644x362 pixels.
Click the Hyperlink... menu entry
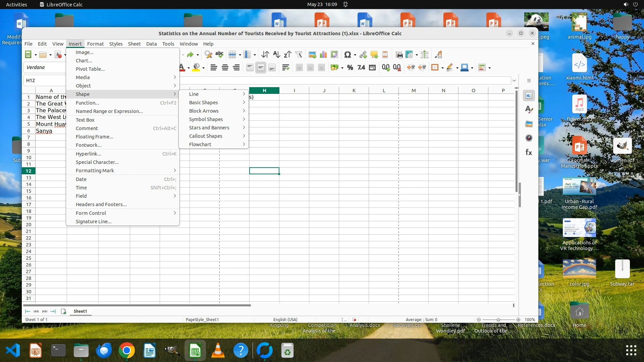click(88, 154)
